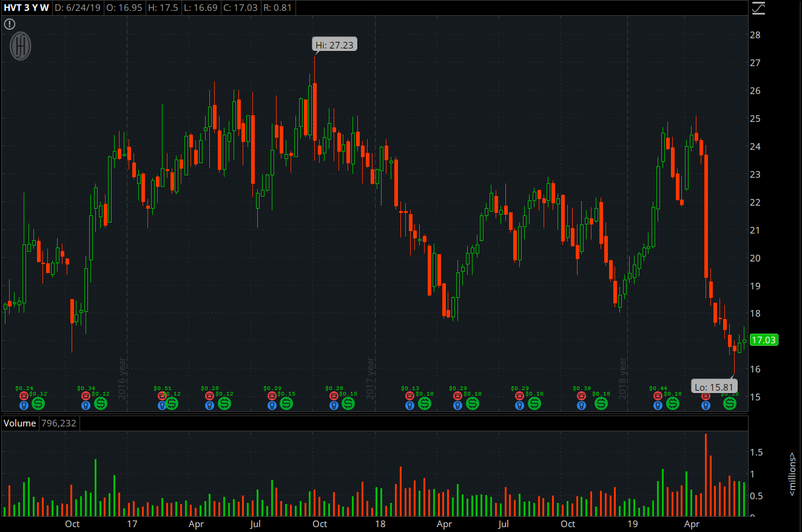
Task: Click the phone icon under the $0.39 label
Action: tap(581, 395)
